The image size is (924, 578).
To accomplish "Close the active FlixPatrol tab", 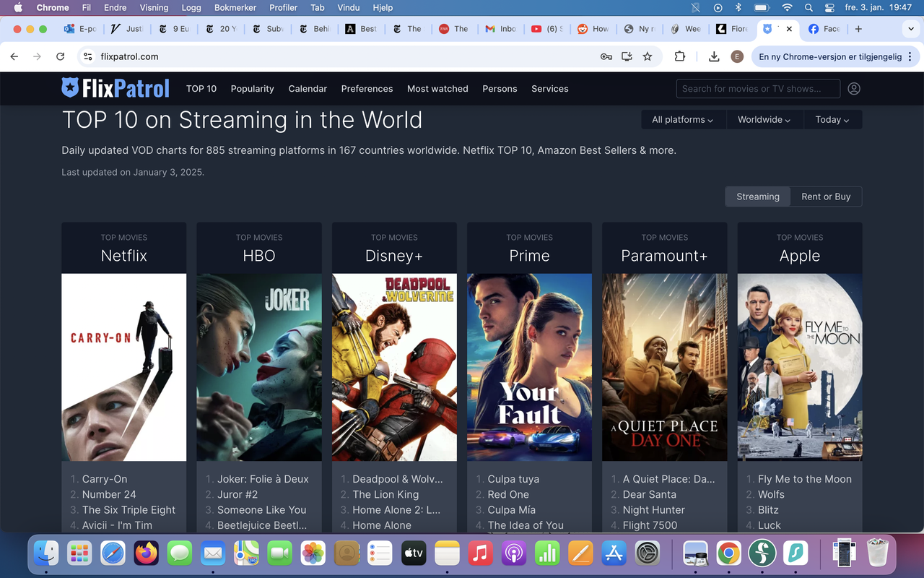I will point(789,29).
